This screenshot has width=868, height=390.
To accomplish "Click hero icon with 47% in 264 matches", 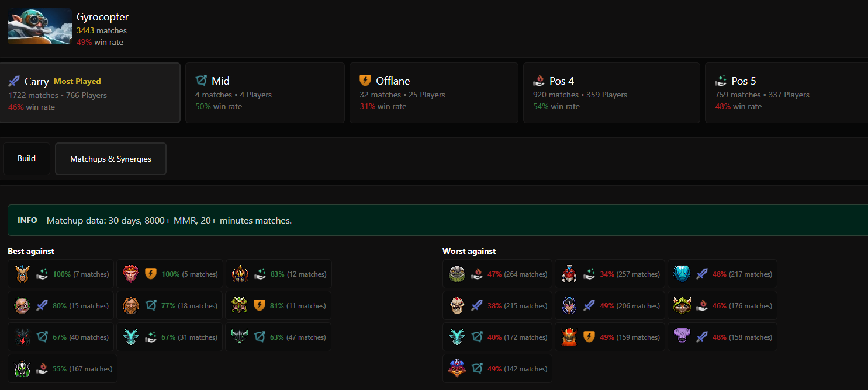I will click(457, 274).
